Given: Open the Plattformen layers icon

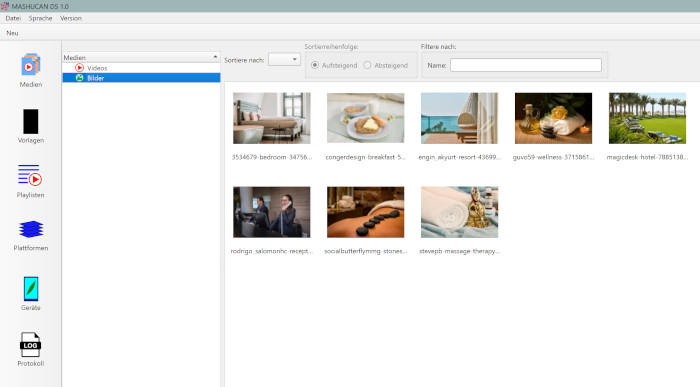Looking at the screenshot, I should click(x=31, y=229).
